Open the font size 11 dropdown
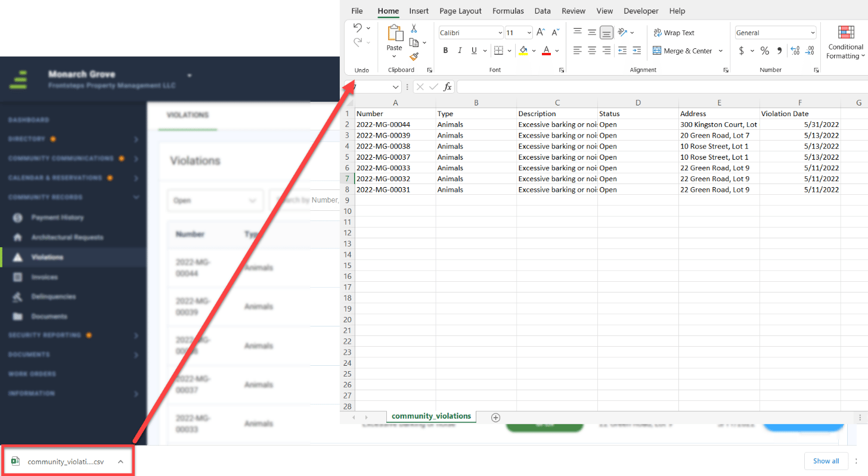Viewport: 868px width, 476px height. coord(529,33)
